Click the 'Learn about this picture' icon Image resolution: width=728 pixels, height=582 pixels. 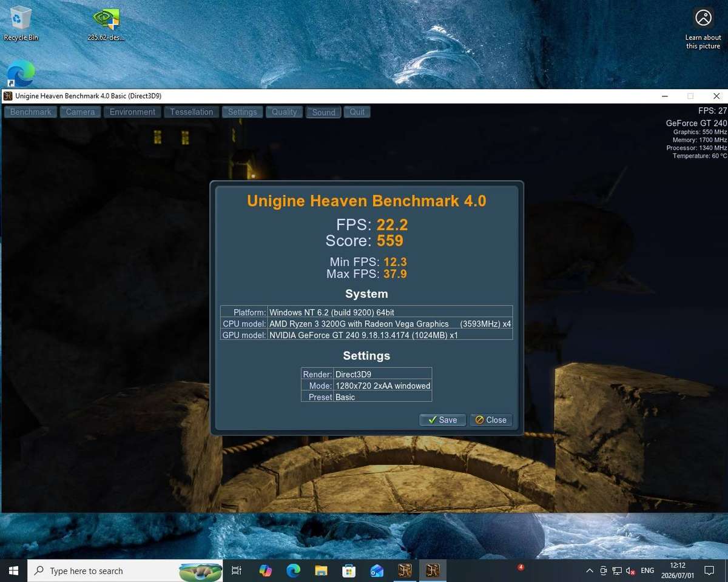click(703, 28)
